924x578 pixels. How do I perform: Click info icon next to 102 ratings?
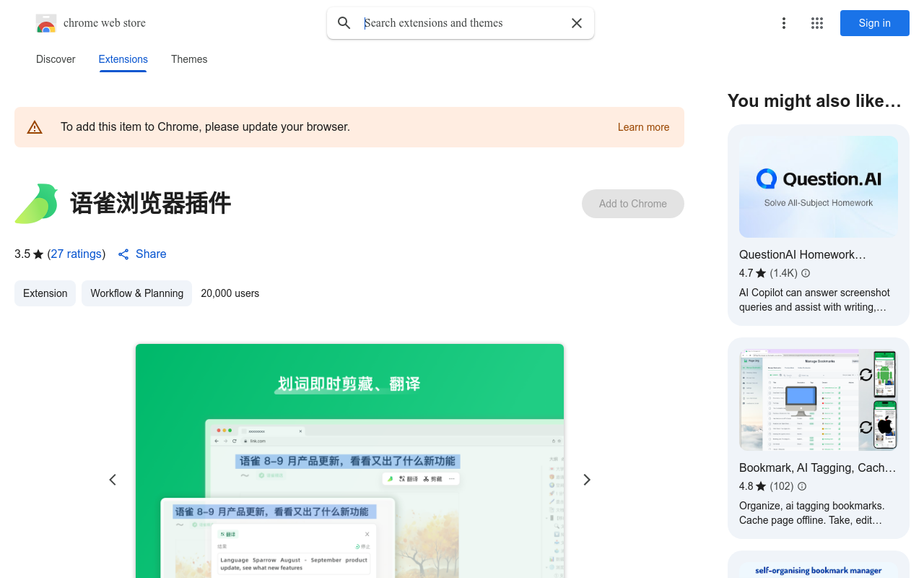point(802,486)
